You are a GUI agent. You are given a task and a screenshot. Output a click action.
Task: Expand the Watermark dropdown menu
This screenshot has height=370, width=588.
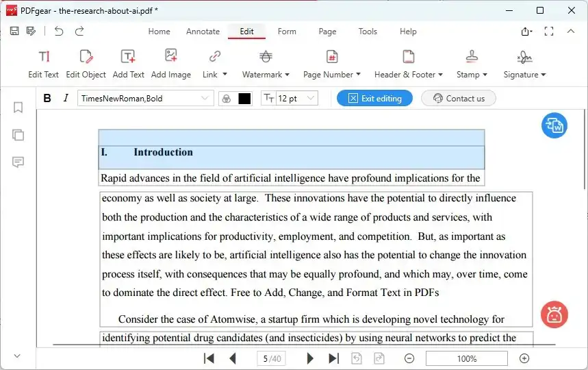point(266,64)
